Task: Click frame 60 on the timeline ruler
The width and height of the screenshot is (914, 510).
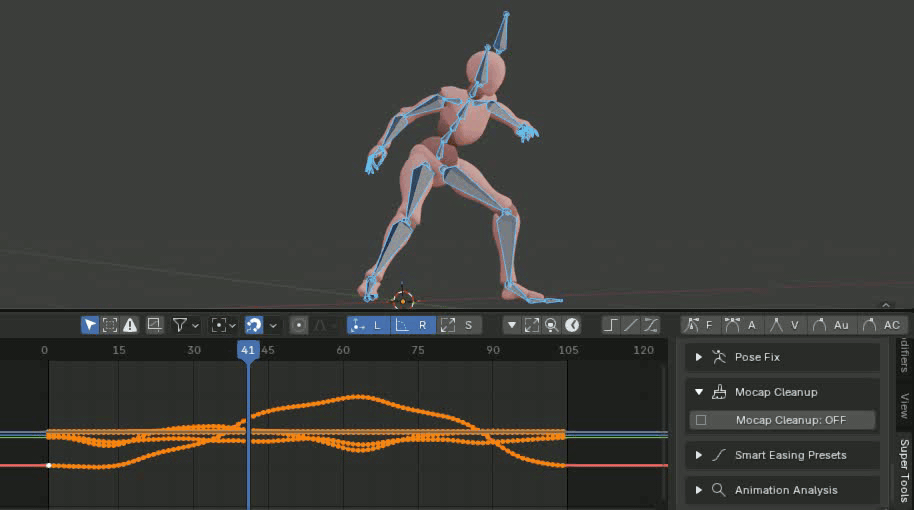Action: tap(343, 350)
